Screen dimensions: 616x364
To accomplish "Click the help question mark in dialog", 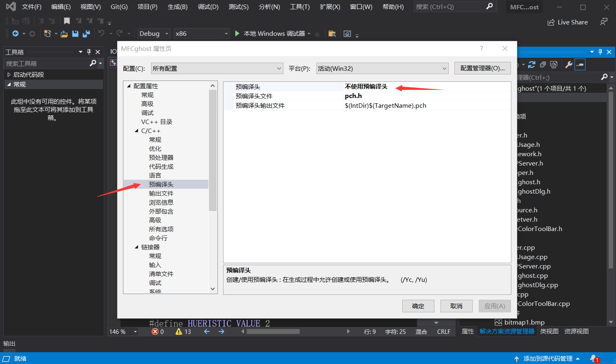I will (482, 48).
